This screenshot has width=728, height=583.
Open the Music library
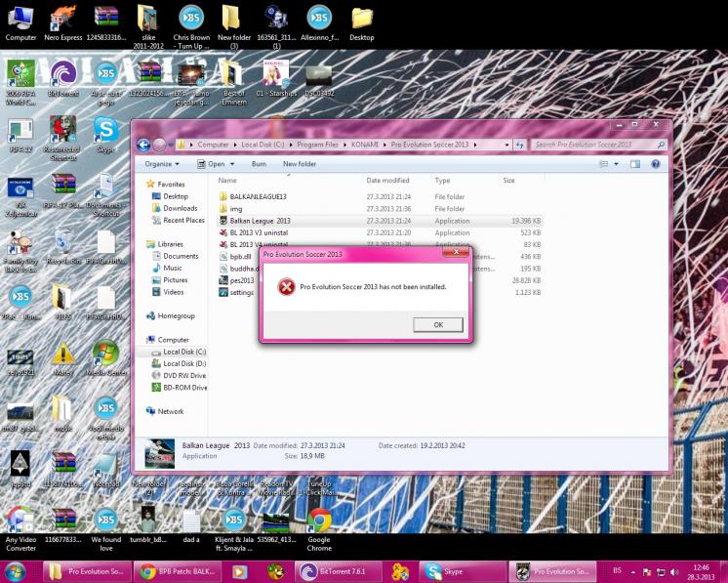[167, 268]
